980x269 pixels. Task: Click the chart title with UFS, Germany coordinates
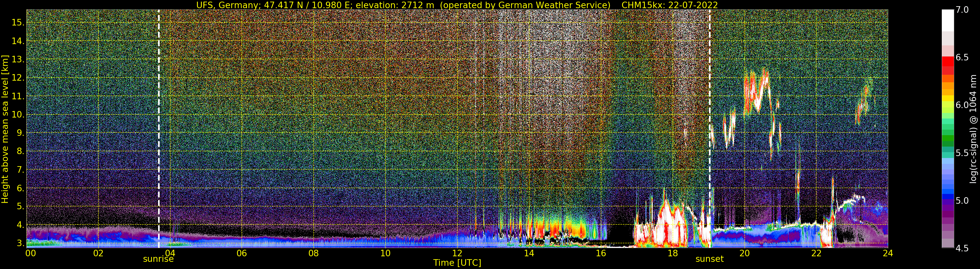[x=457, y=5]
